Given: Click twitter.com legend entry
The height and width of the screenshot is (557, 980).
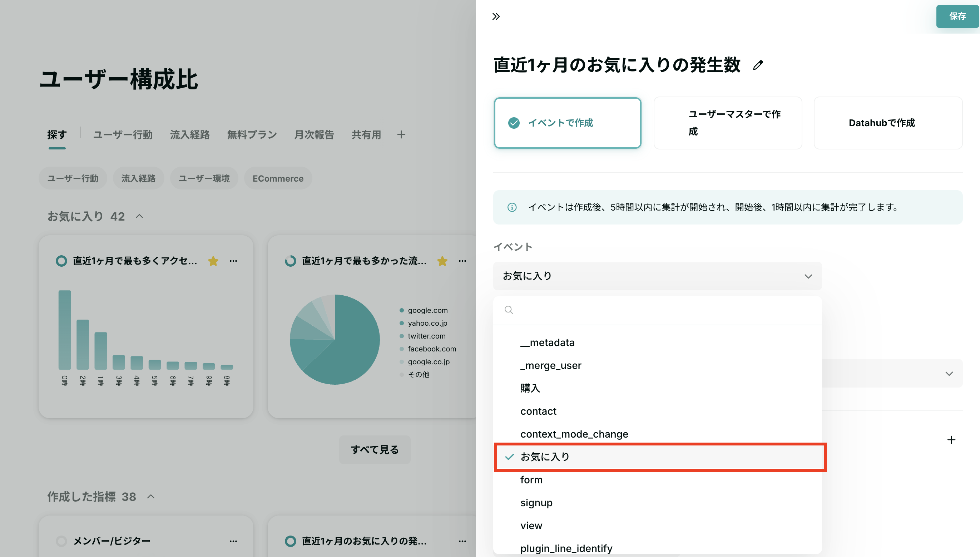Looking at the screenshot, I should click(422, 336).
